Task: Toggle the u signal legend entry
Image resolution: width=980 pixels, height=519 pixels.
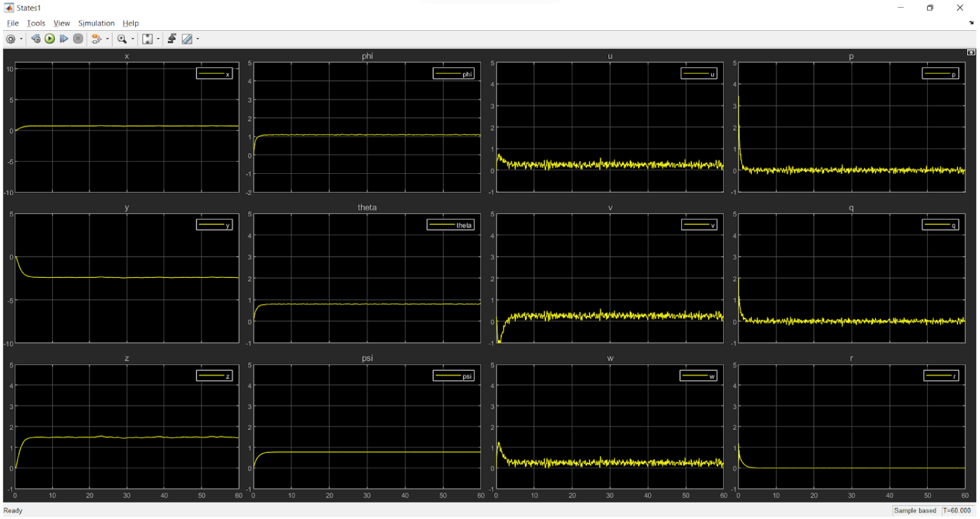Action: click(699, 74)
